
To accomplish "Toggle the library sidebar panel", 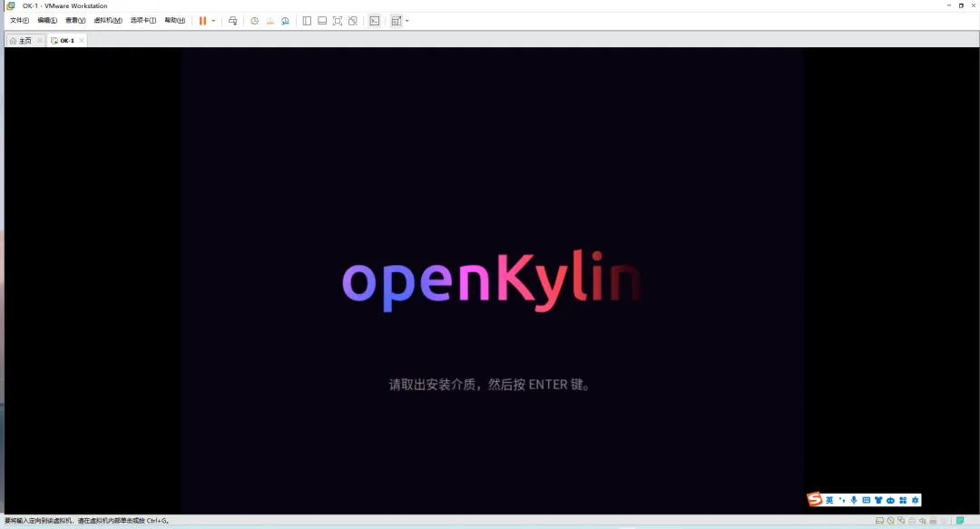I will pos(307,21).
